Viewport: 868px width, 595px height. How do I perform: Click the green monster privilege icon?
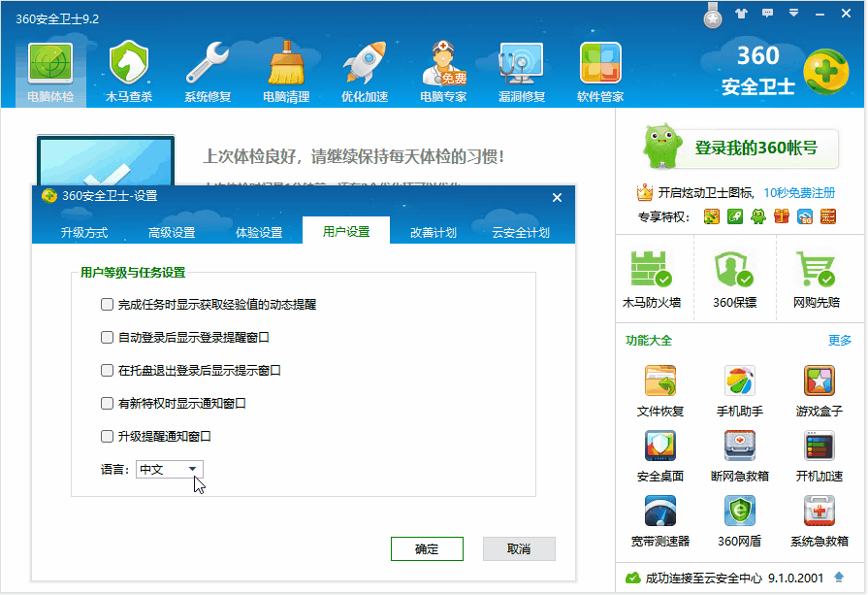click(x=757, y=216)
